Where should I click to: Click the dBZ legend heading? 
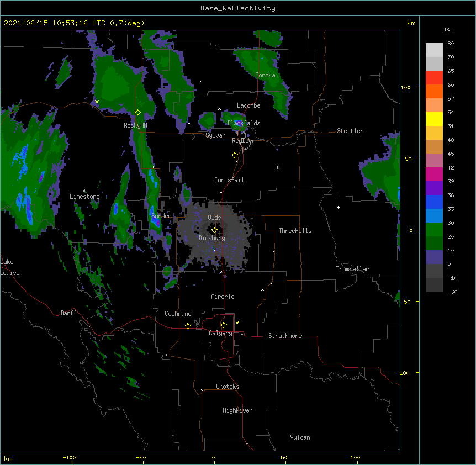(447, 29)
